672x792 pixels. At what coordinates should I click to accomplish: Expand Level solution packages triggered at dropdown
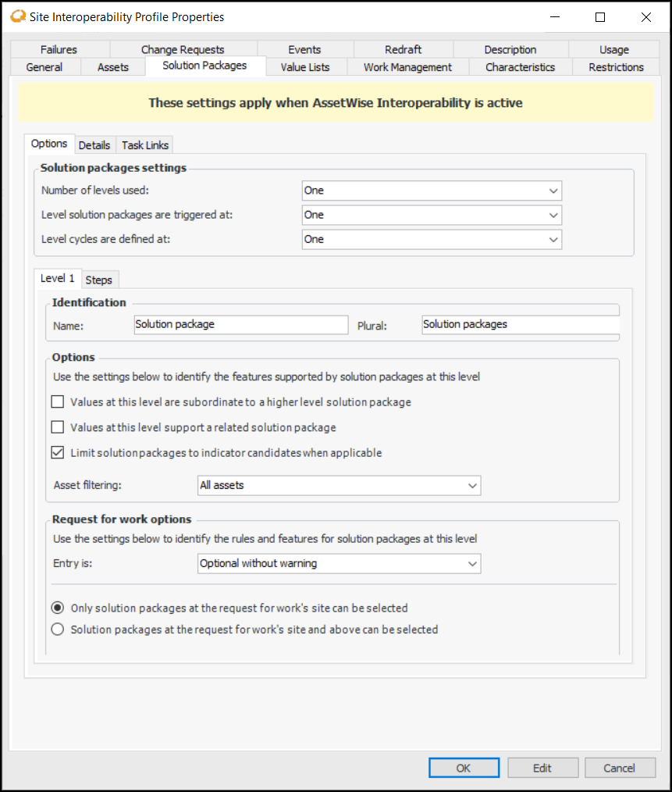pos(432,215)
